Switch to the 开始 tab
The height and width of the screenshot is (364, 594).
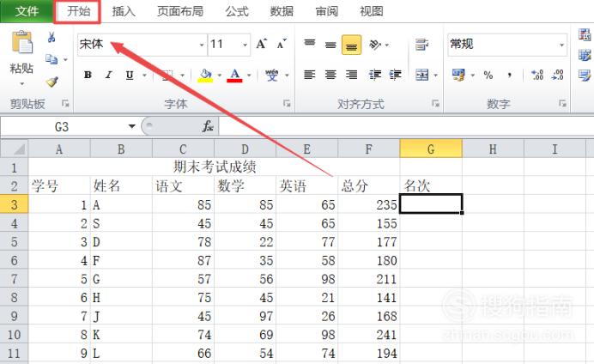[79, 11]
